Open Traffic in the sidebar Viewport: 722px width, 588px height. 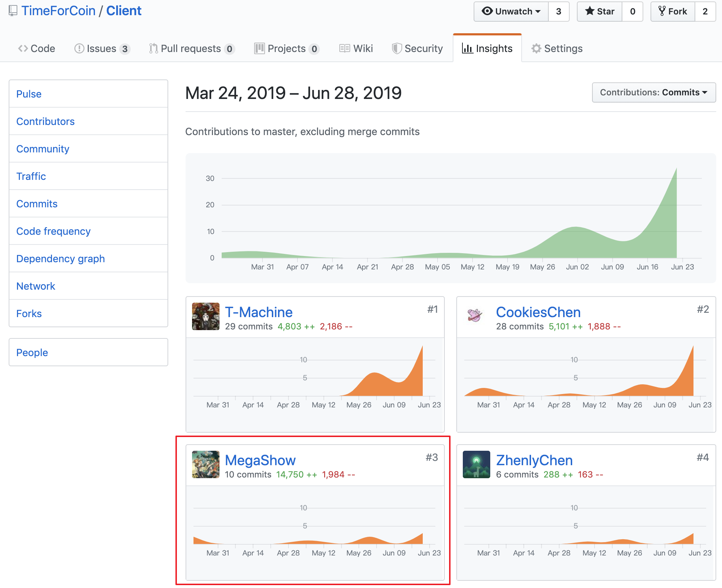pos(88,176)
